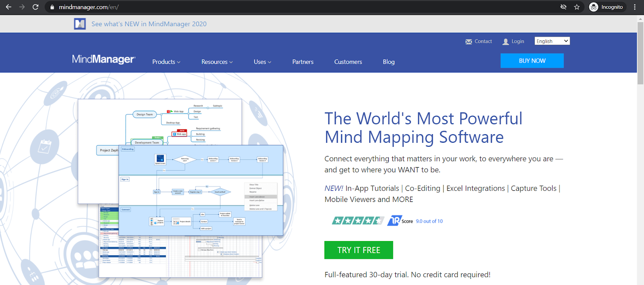Open Chrome's three-dot menu
This screenshot has height=285, width=644.
[x=635, y=7]
